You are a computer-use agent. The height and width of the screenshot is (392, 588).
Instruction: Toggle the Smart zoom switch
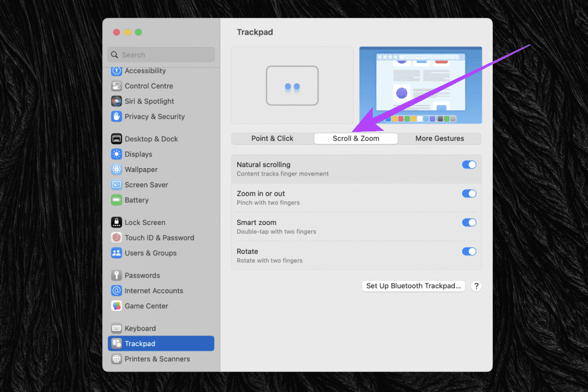tap(469, 223)
